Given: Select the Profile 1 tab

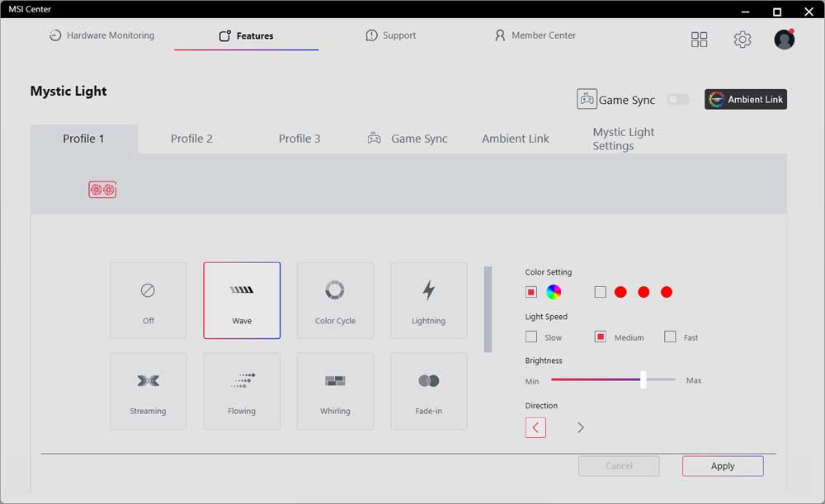Looking at the screenshot, I should point(83,139).
